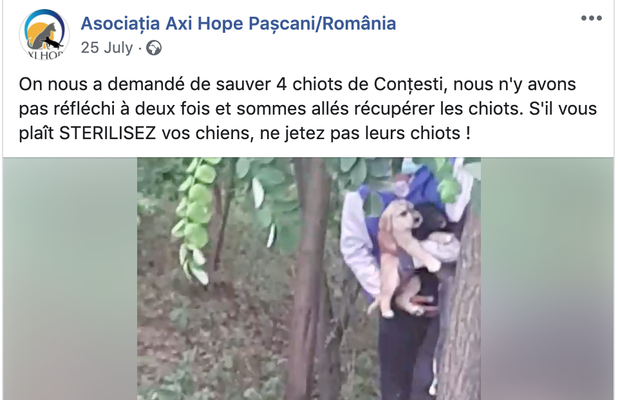Screen dimensions: 618x400
Task: Click the phrase 'ne jetez pas leurs chiots'
Action: click(x=360, y=133)
